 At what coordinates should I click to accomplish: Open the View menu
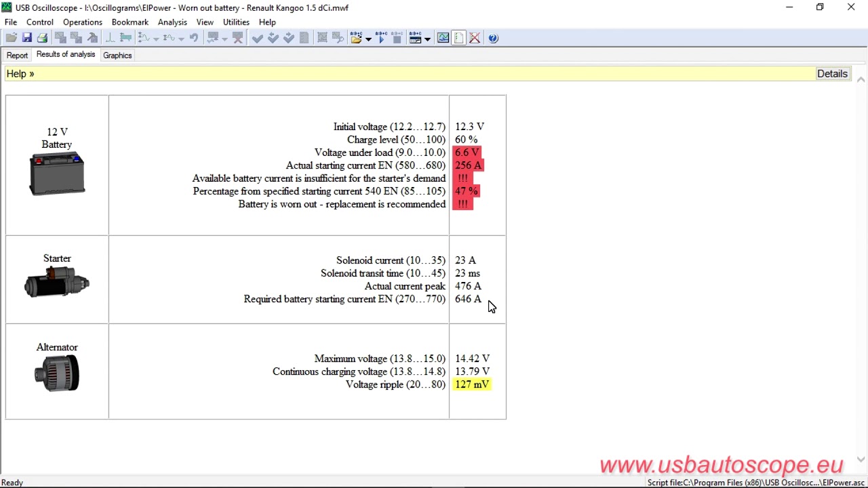(205, 22)
